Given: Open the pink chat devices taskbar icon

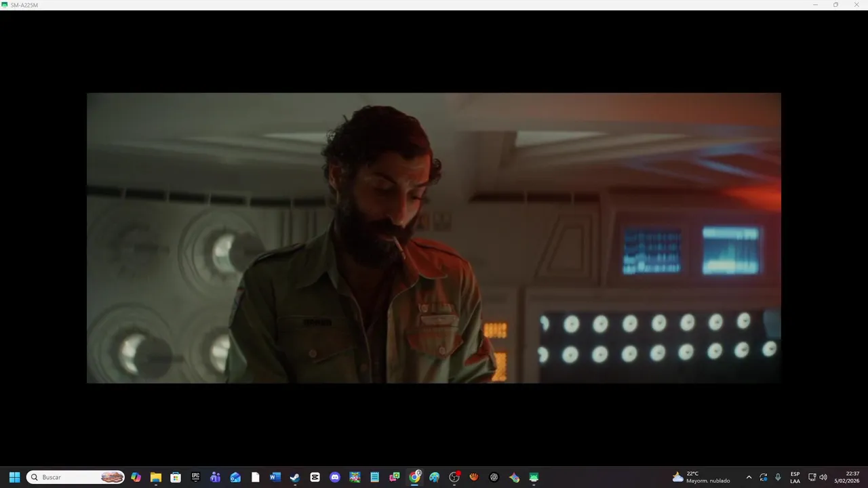Looking at the screenshot, I should [394, 477].
